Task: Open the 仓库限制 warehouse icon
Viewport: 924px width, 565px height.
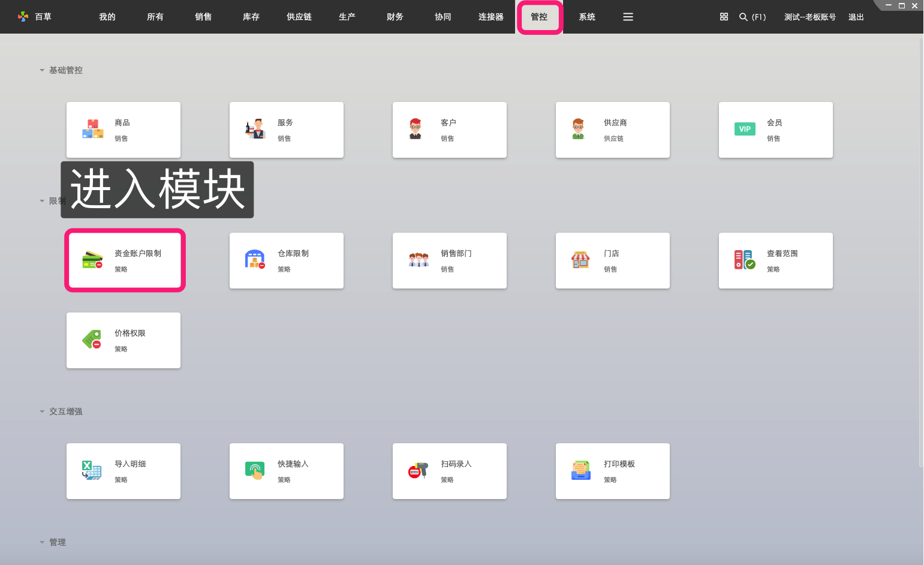Action: pyautogui.click(x=255, y=260)
